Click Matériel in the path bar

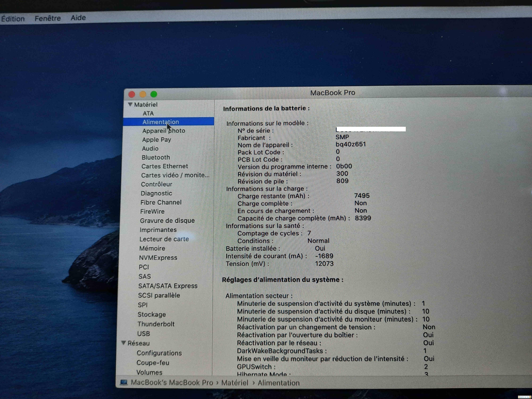pyautogui.click(x=235, y=383)
